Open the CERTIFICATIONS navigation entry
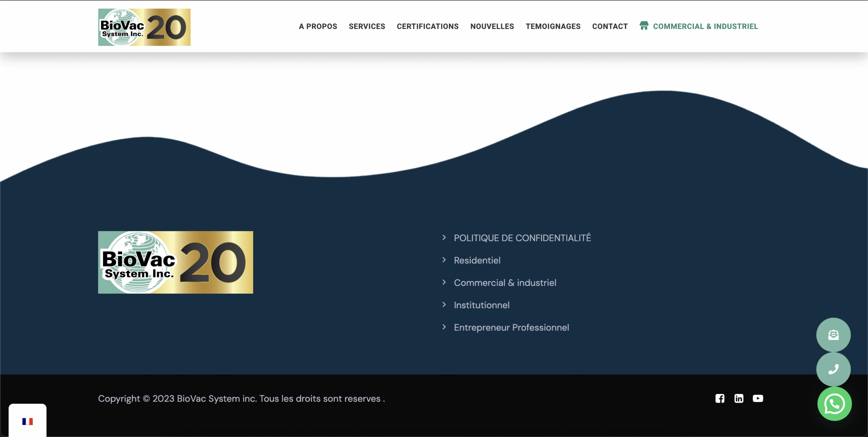 tap(428, 26)
